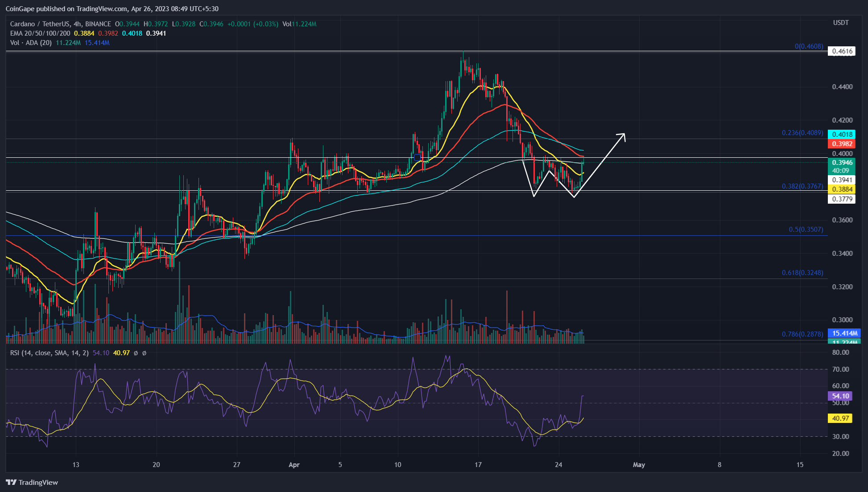Image resolution: width=868 pixels, height=492 pixels.
Task: Click the yellow 0.3884 EMA price label
Action: click(842, 189)
